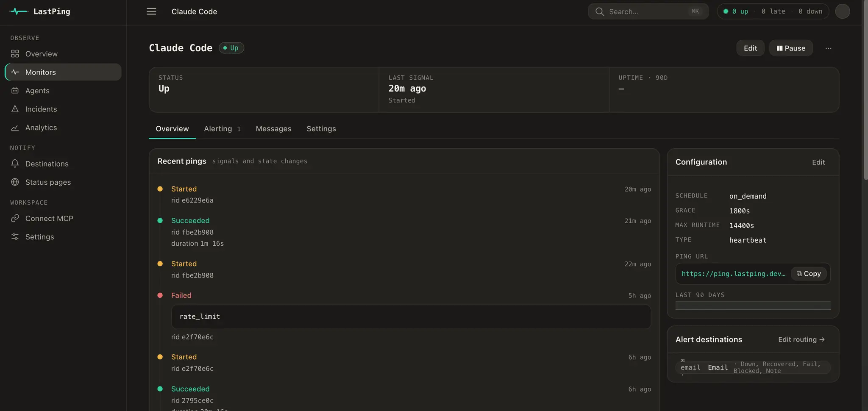Viewport: 868px width, 411px height.
Task: Click the '0 late' count in status pill
Action: coord(773,11)
